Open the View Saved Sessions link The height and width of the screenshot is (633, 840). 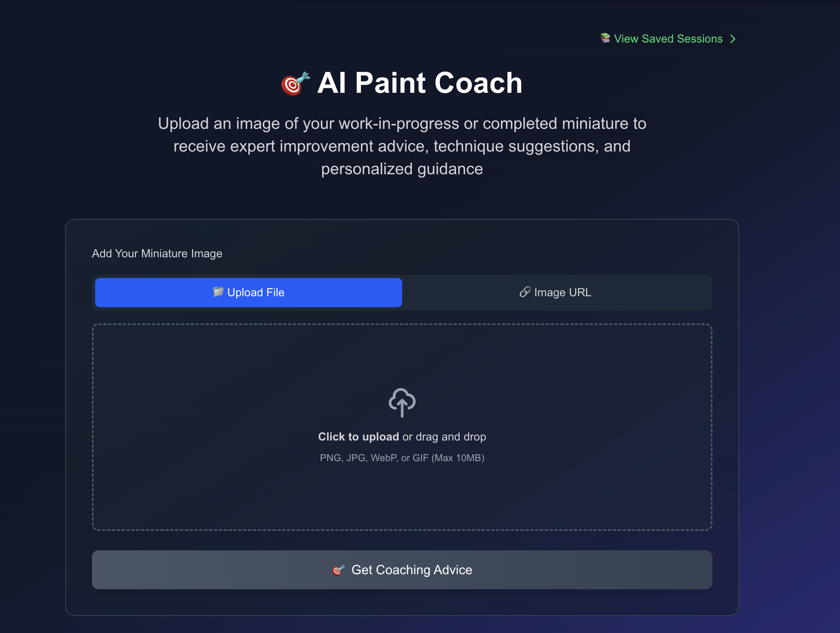pyautogui.click(x=668, y=39)
